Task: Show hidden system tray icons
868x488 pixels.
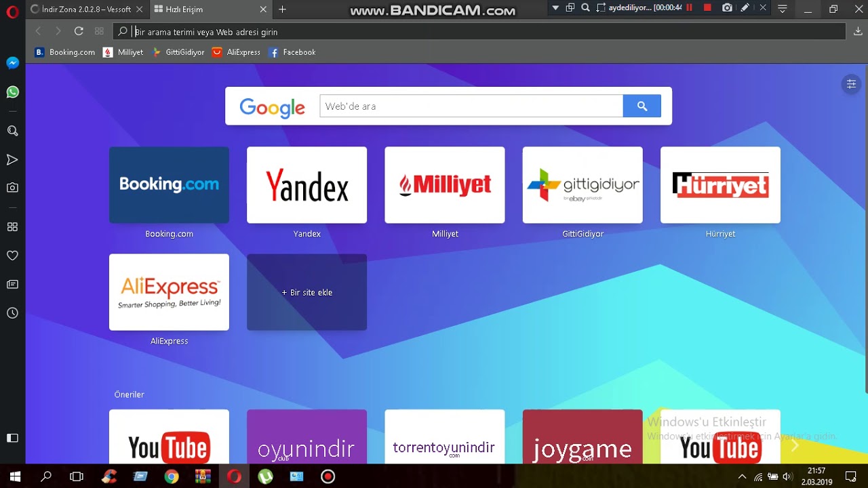Action: click(742, 476)
